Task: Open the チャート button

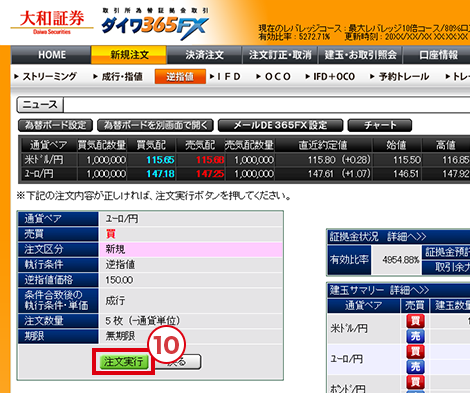Action: (380, 125)
